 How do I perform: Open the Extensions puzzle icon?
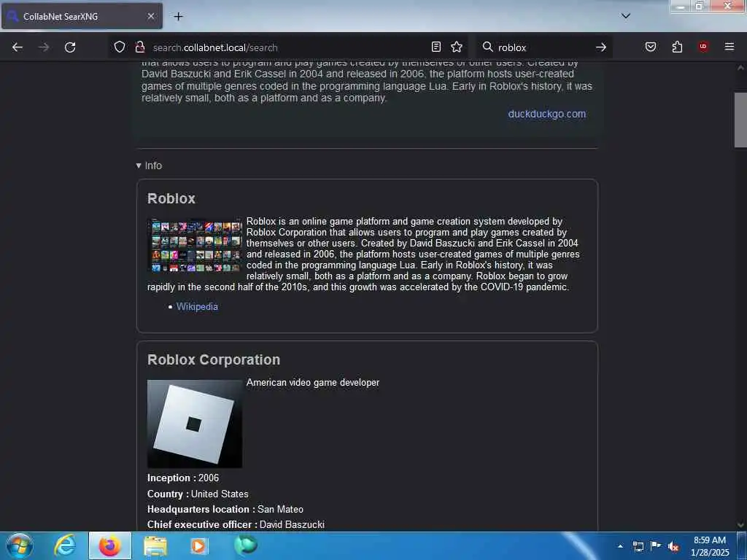(x=677, y=47)
